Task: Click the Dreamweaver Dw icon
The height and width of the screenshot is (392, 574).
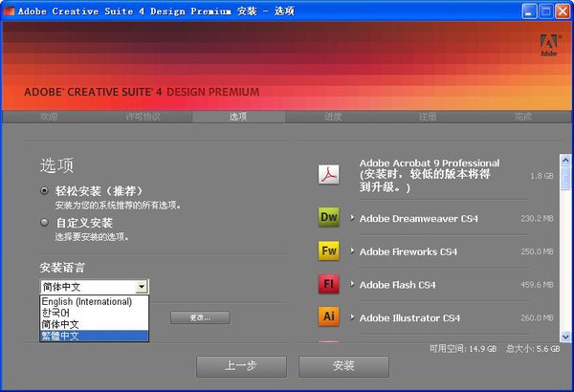Action: pyautogui.click(x=328, y=217)
